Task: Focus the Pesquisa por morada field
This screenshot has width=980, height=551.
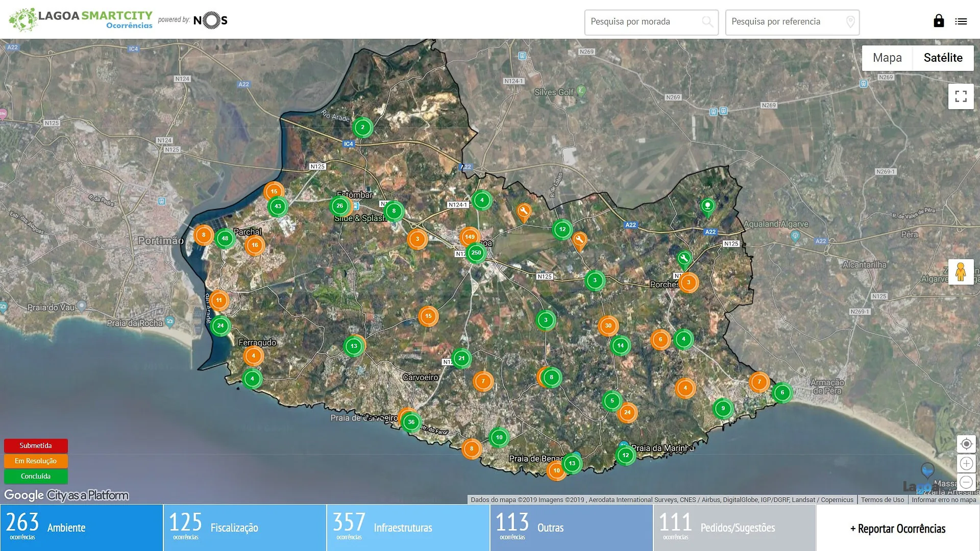Action: 644,22
